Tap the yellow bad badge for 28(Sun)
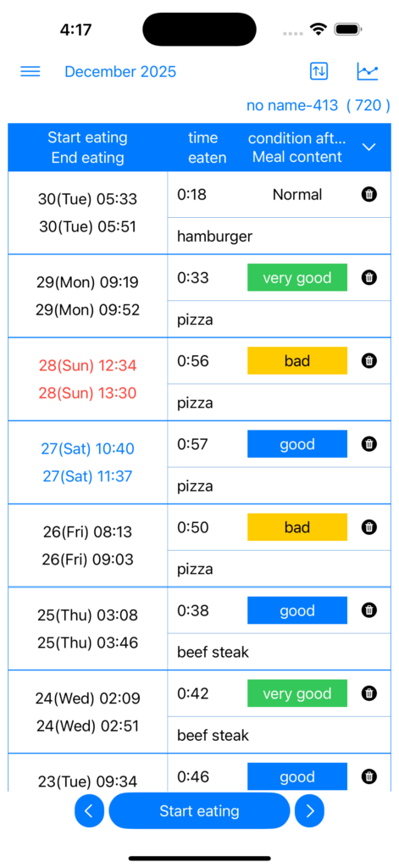This screenshot has width=399, height=868. tap(297, 361)
